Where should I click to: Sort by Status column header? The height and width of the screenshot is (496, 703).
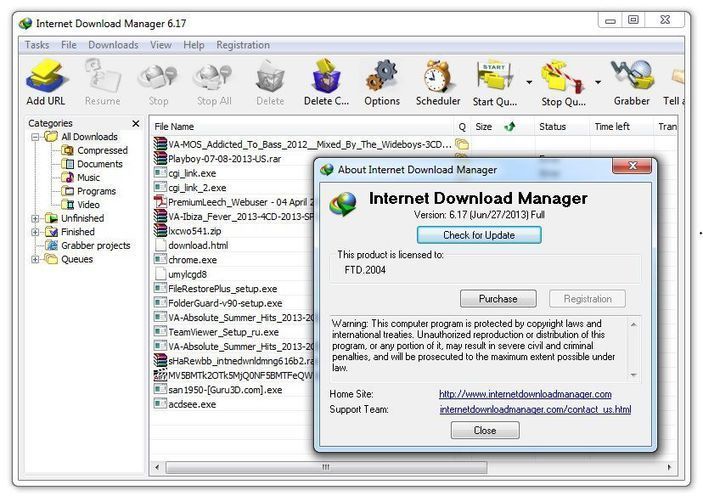[x=562, y=127]
